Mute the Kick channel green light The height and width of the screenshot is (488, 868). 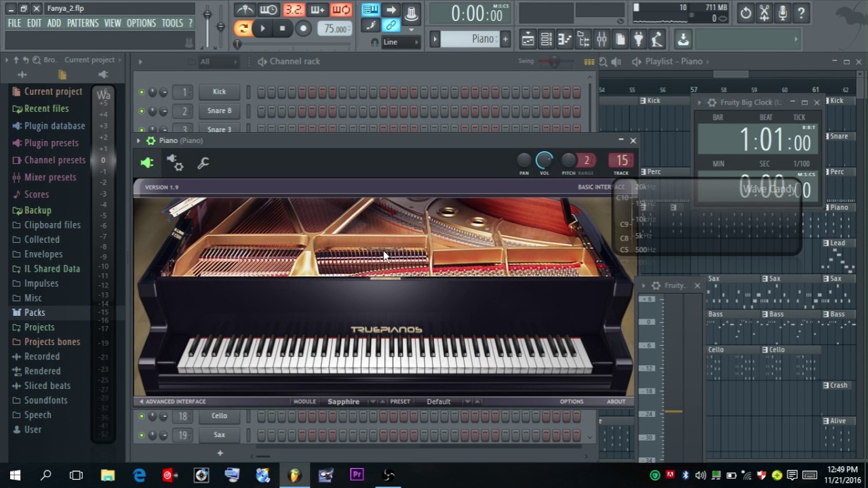tap(142, 92)
